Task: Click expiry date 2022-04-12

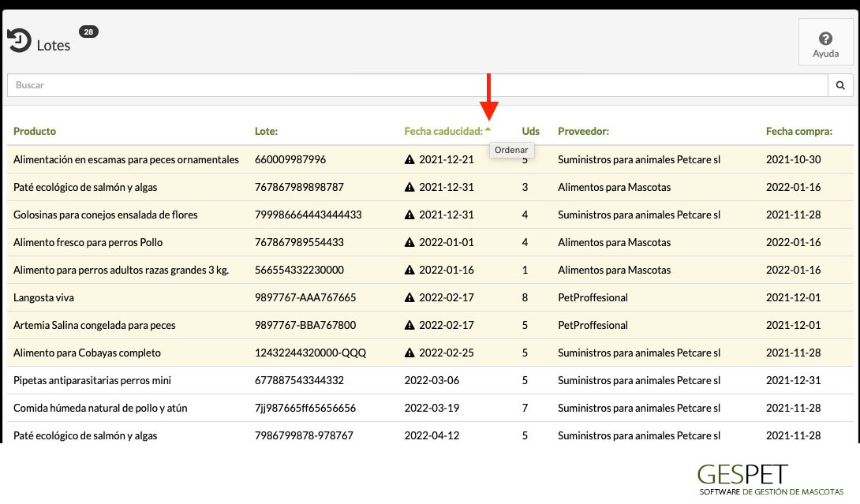Action: 432,435
